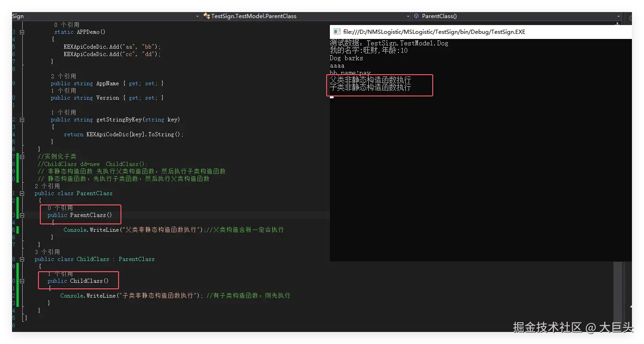The height and width of the screenshot is (344, 644).
Task: Click the comment line starting // 非静态构造函数
Action: (132, 171)
